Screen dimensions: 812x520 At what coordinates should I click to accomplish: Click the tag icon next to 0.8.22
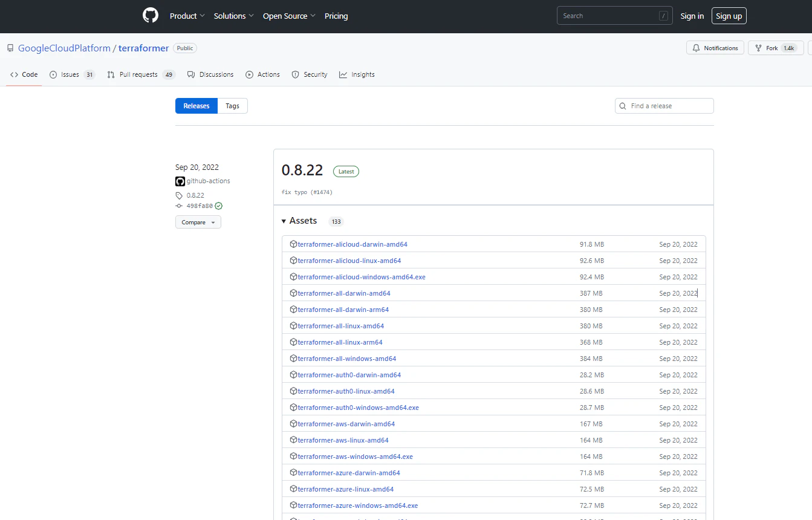click(179, 196)
